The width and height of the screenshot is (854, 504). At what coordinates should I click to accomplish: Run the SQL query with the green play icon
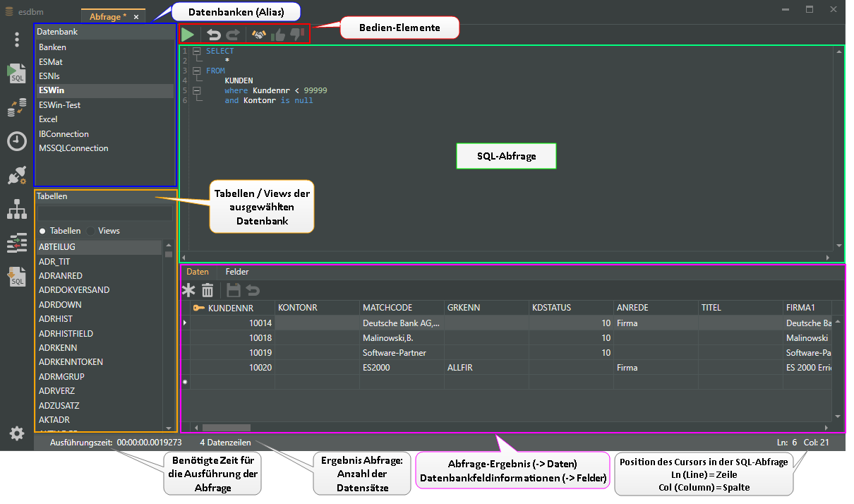click(x=188, y=34)
